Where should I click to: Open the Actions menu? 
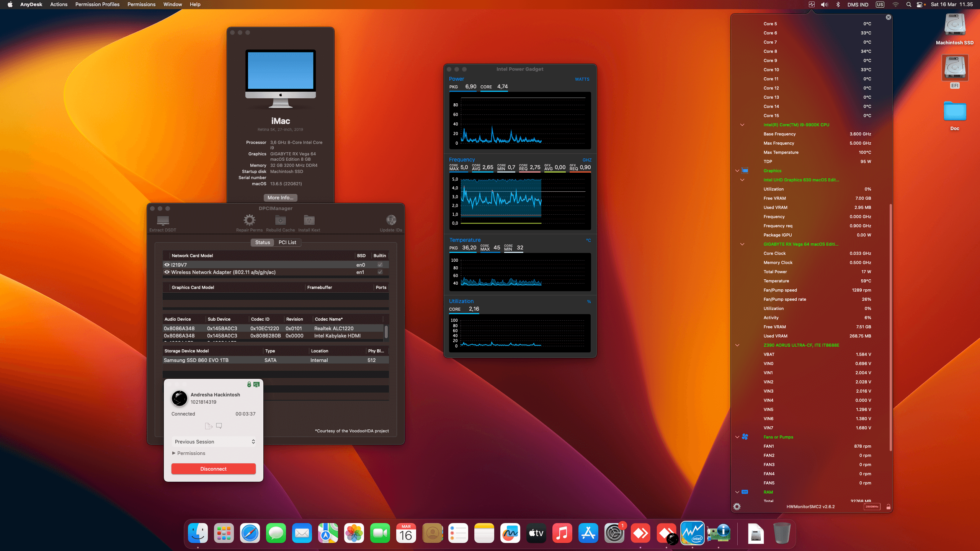(59, 4)
